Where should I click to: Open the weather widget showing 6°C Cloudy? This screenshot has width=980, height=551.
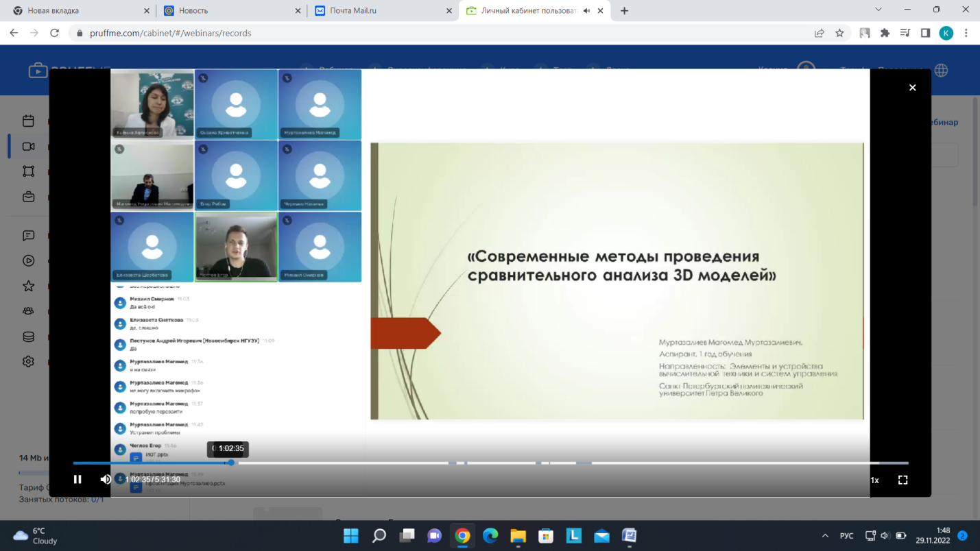[36, 535]
